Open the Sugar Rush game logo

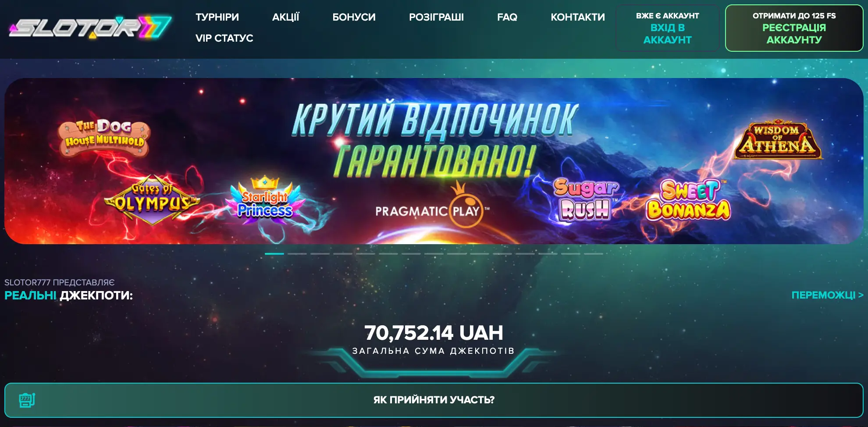(x=586, y=199)
